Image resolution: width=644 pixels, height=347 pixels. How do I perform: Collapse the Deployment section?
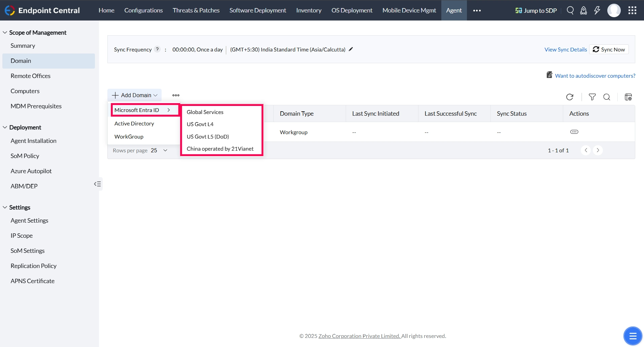[5, 127]
